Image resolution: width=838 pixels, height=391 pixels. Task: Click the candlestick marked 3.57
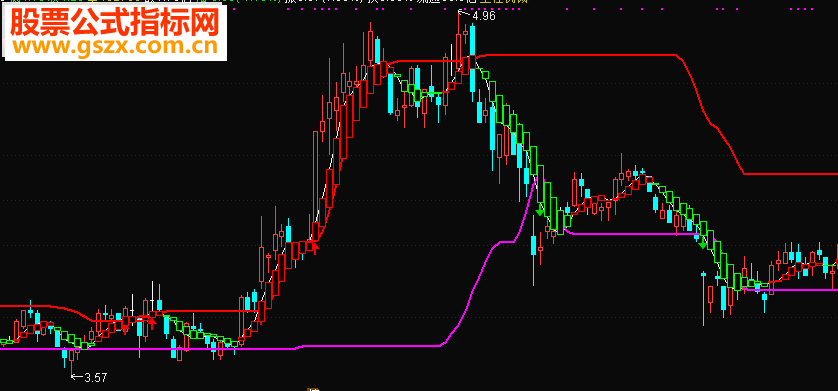[x=71, y=362]
